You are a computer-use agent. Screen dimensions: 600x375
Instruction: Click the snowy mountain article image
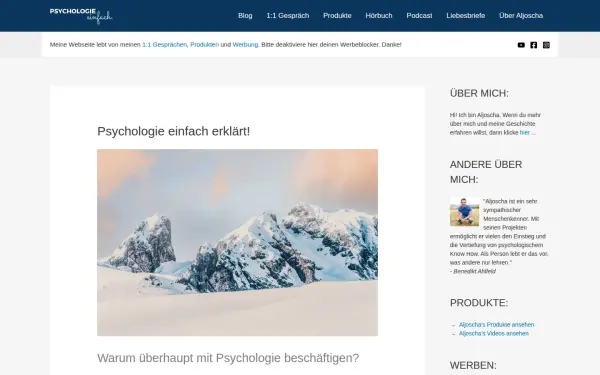point(237,243)
